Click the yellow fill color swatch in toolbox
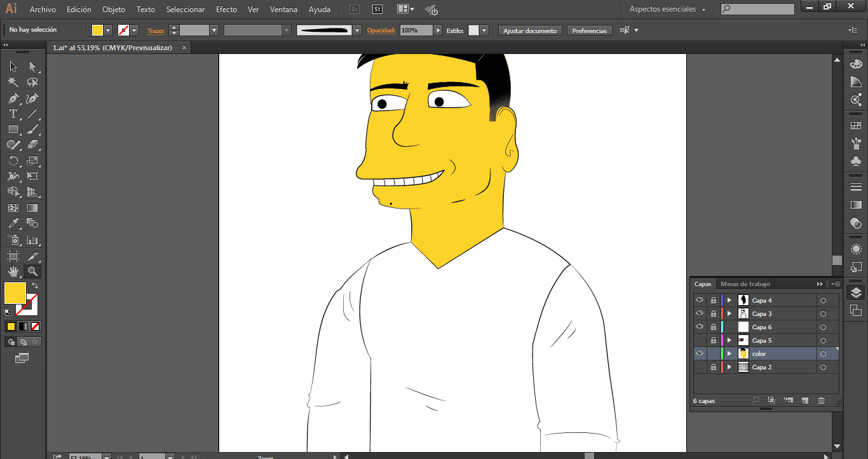This screenshot has height=459, width=868. click(x=15, y=293)
